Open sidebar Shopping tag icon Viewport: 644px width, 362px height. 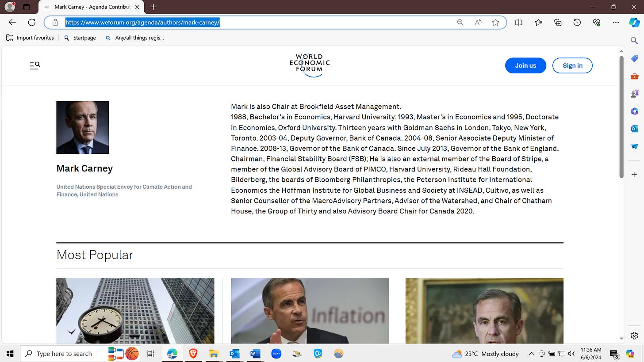pyautogui.click(x=634, y=58)
